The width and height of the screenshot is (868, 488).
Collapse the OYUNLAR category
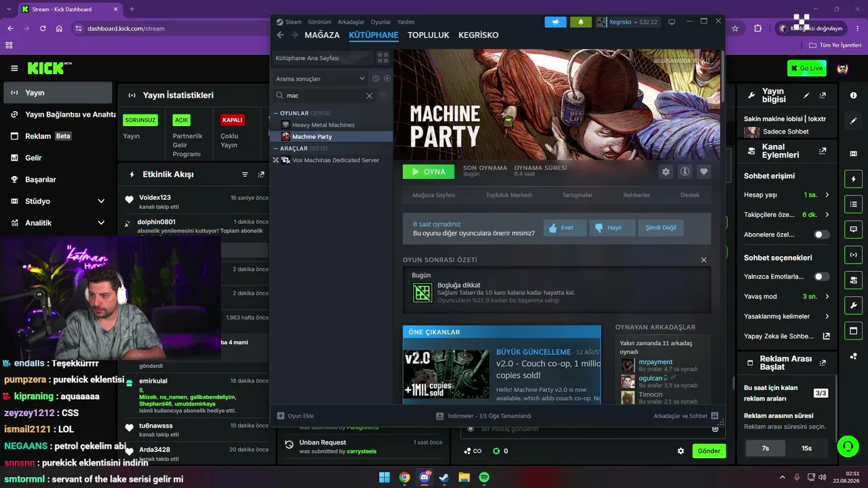[276, 113]
